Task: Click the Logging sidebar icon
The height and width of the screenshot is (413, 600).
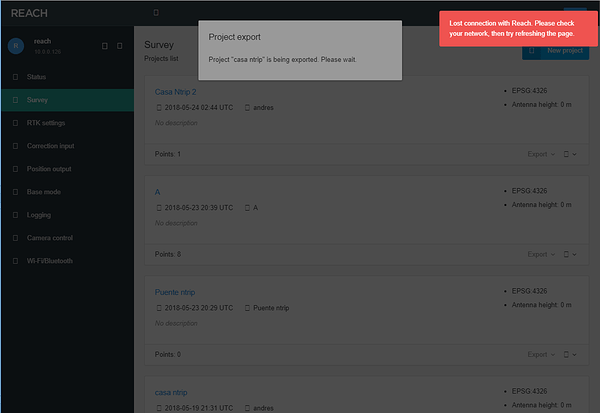Action: pos(15,215)
